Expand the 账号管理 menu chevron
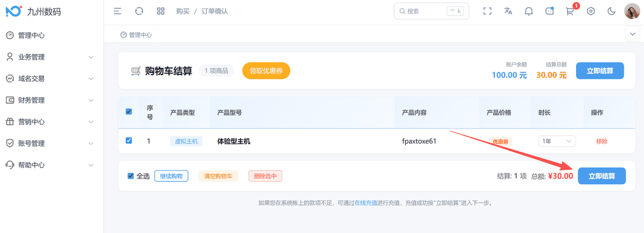Image resolution: width=644 pixels, height=233 pixels. [x=91, y=144]
